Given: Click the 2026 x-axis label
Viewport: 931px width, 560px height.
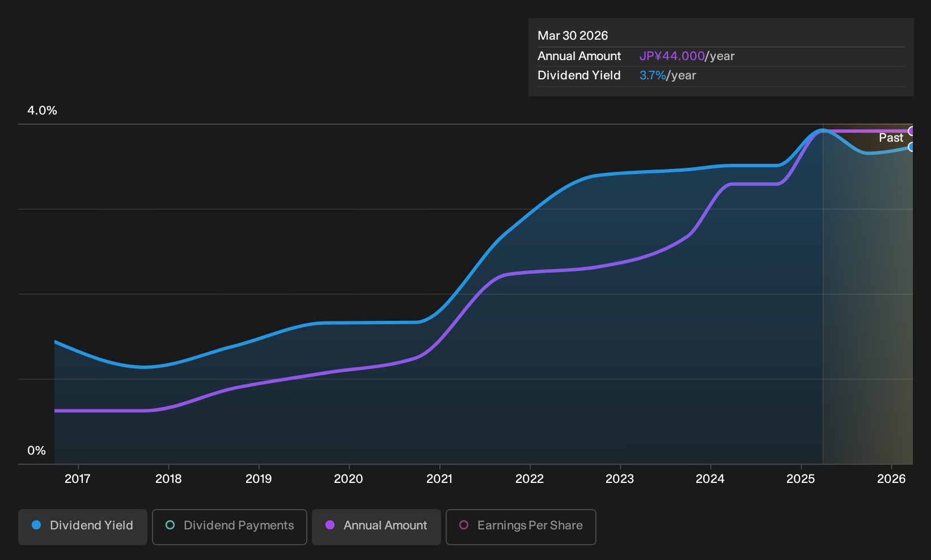Looking at the screenshot, I should [891, 479].
